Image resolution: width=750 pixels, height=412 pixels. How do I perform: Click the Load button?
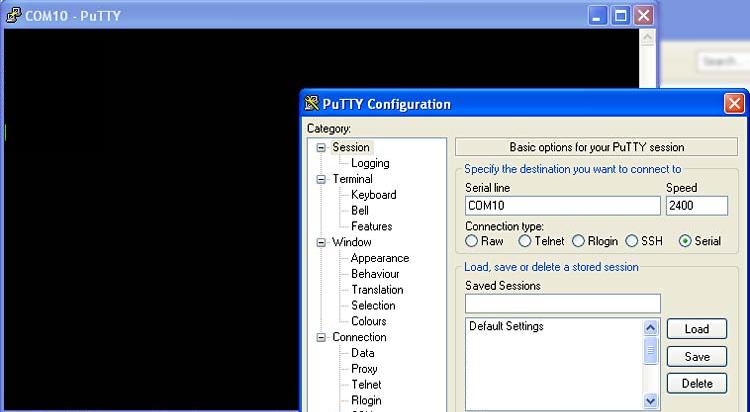tap(696, 329)
